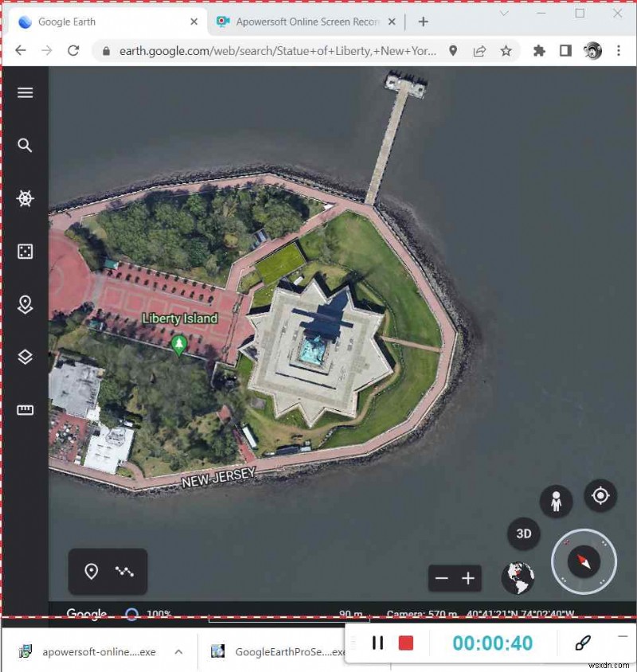Launch Voyager with the ship wheel icon

25,198
